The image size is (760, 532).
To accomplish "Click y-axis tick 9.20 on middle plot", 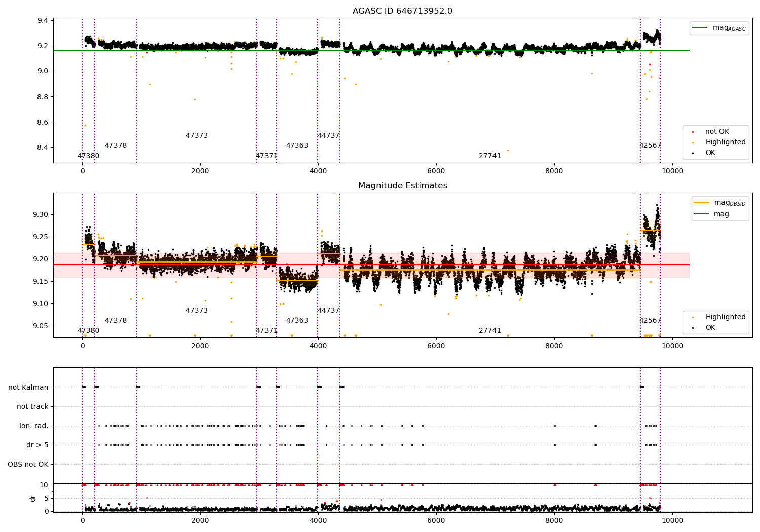I will [41, 259].
